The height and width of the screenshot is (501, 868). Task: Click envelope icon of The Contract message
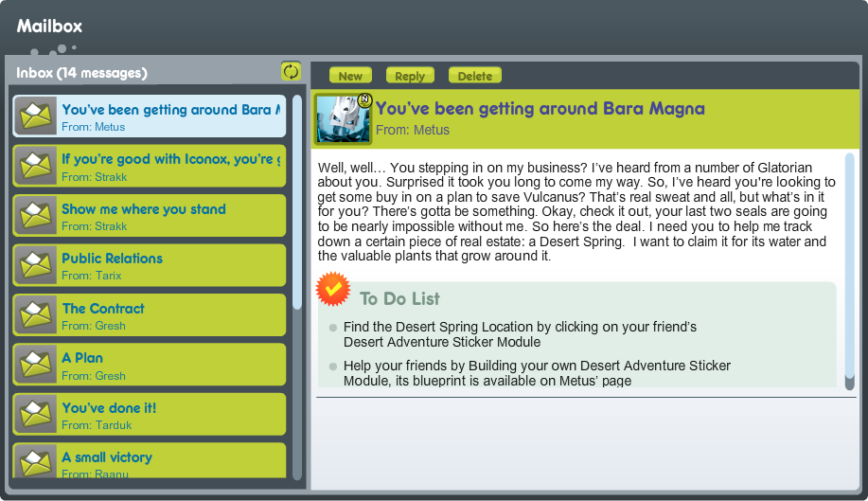click(x=36, y=314)
